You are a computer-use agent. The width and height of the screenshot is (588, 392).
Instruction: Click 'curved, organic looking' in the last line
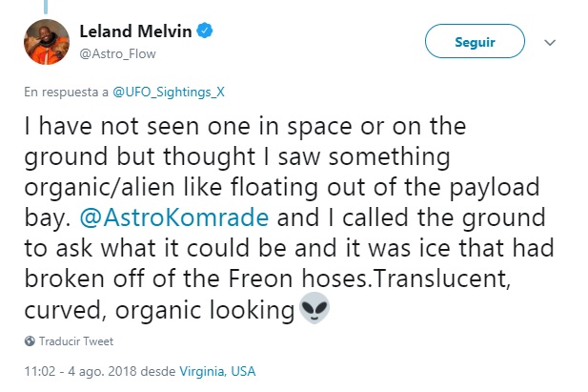(160, 309)
